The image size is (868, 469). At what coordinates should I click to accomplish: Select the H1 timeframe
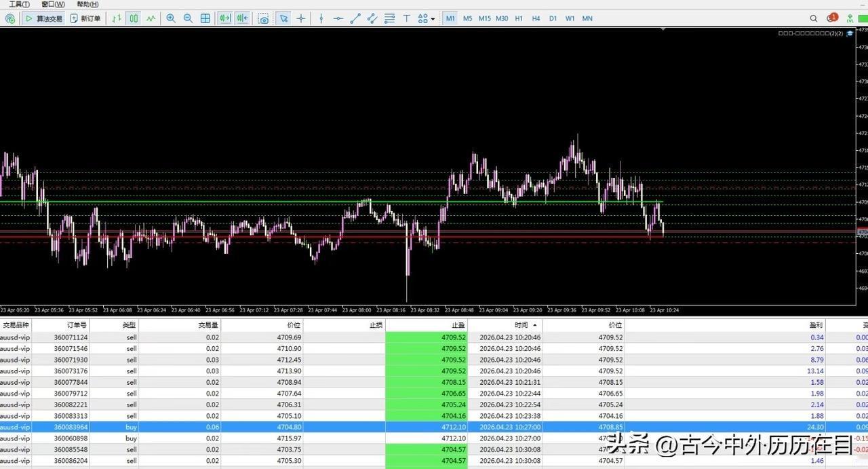pyautogui.click(x=519, y=18)
